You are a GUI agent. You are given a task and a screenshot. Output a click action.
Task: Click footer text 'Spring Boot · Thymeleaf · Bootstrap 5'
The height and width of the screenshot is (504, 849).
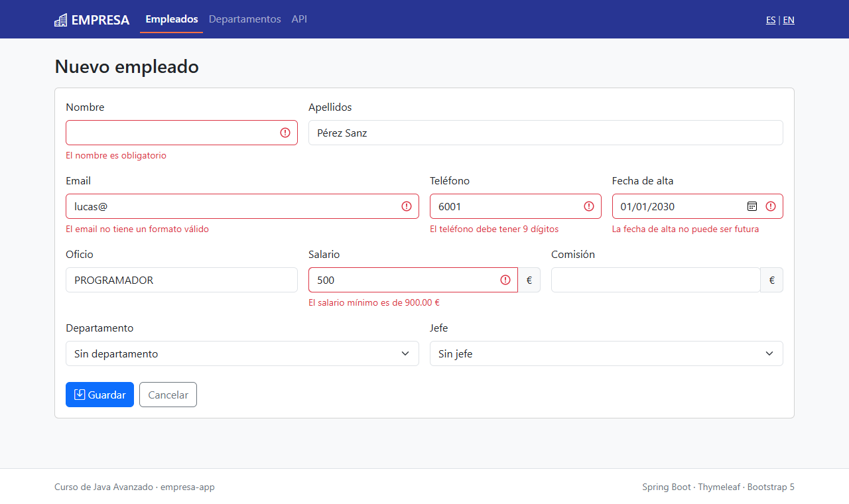718,487
